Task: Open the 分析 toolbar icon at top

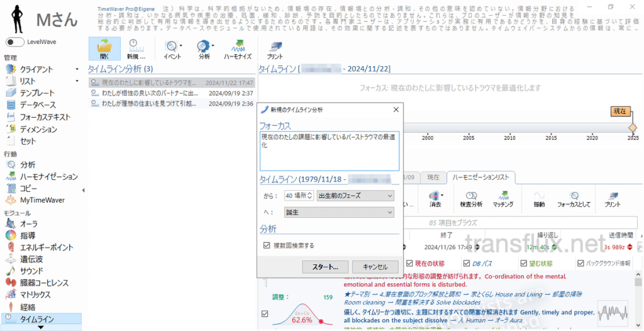Action: tap(204, 49)
